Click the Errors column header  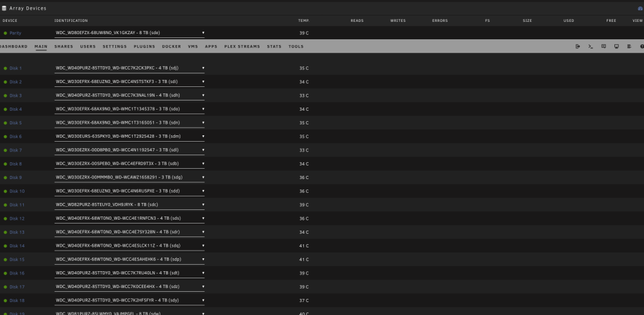(440, 21)
